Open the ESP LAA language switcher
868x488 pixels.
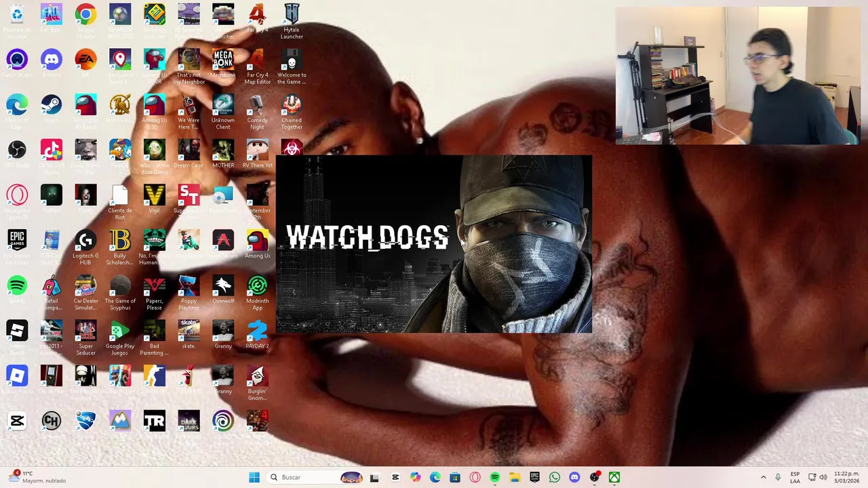point(795,477)
